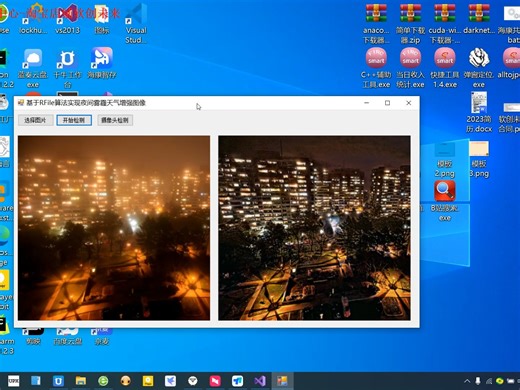Click the enhanced night image on the right

pos(314,228)
